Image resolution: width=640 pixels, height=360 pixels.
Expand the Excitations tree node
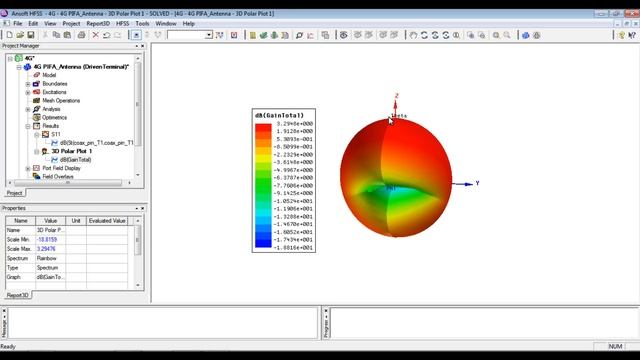click(28, 93)
